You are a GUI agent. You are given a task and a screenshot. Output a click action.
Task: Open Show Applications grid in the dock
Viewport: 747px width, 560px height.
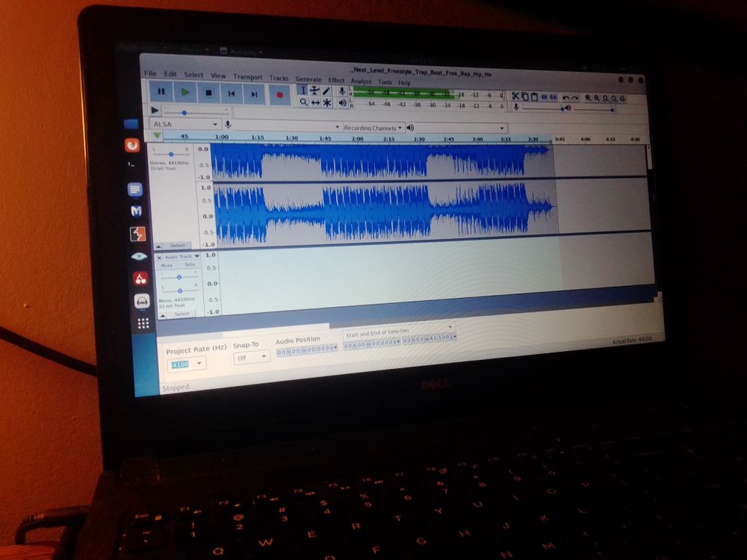143,323
